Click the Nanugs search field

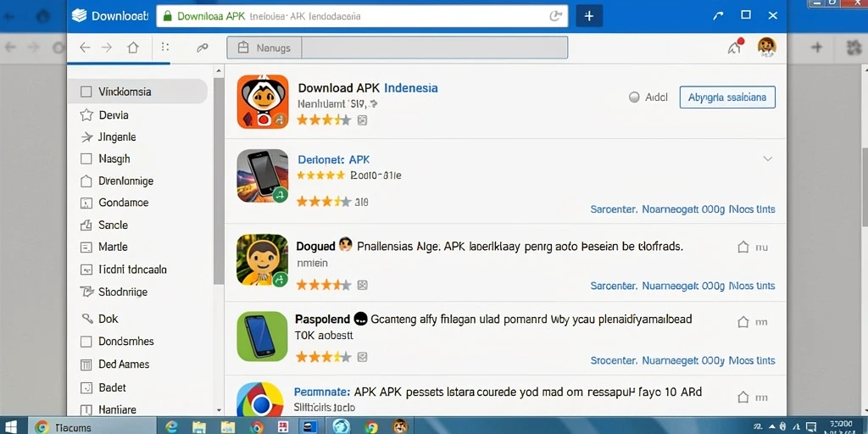click(x=398, y=47)
